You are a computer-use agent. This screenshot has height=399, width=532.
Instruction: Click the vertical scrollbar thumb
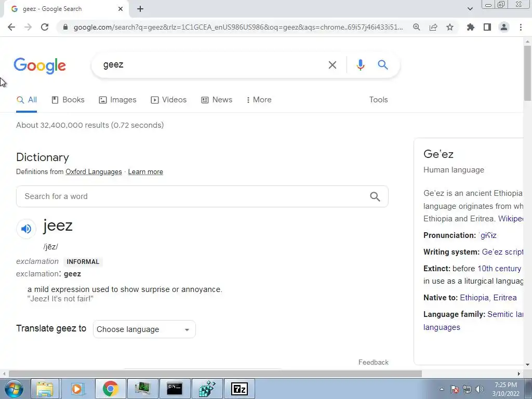(x=527, y=73)
